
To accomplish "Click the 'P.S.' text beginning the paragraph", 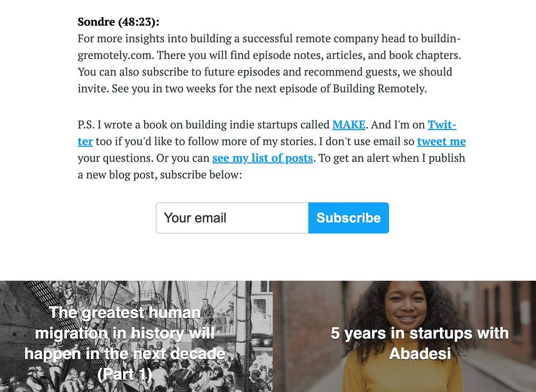I will (x=86, y=125).
